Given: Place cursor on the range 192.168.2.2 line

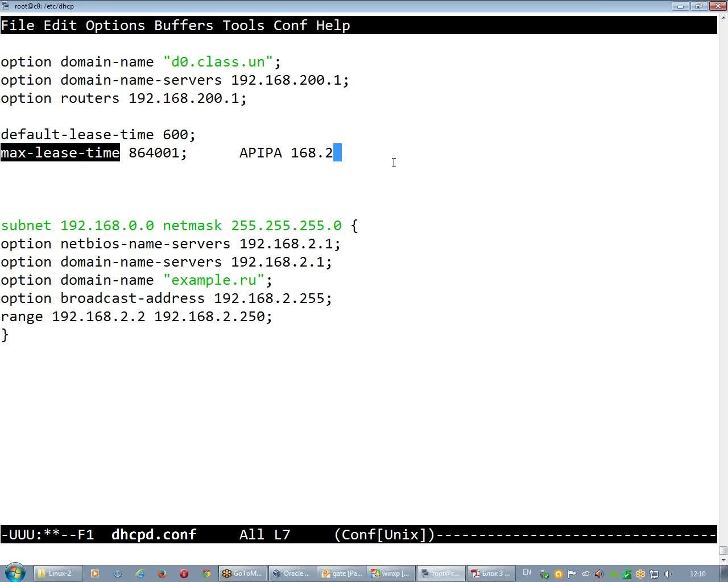Looking at the screenshot, I should (x=136, y=317).
